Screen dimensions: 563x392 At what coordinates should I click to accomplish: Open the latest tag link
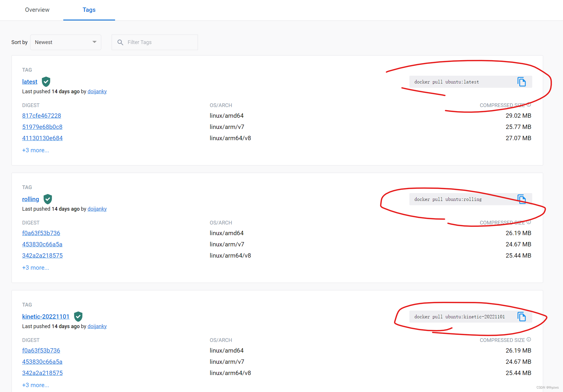coord(30,82)
